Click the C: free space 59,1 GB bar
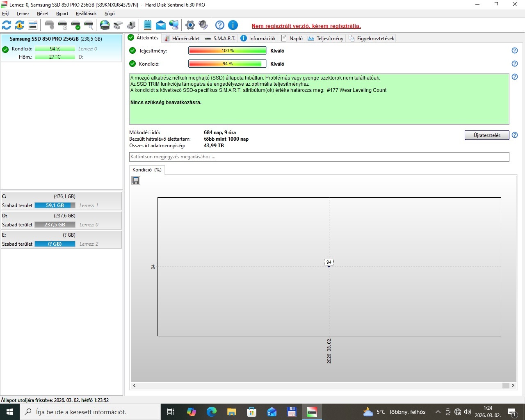525x420 pixels. (x=55, y=205)
